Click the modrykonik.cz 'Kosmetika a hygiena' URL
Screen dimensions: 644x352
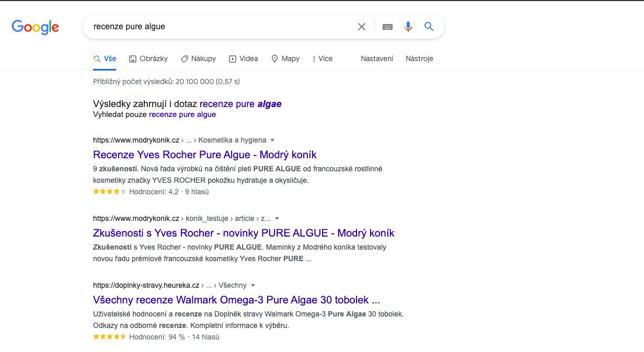click(179, 140)
